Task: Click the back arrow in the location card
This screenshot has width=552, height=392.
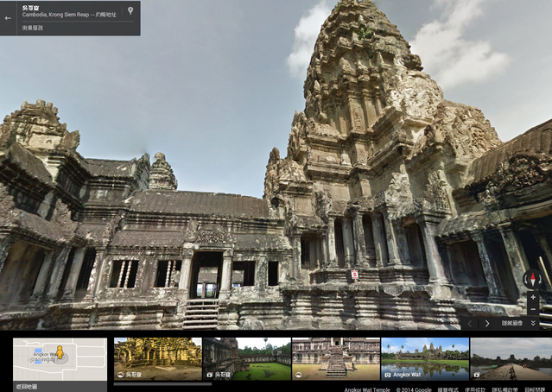Action: [8, 17]
